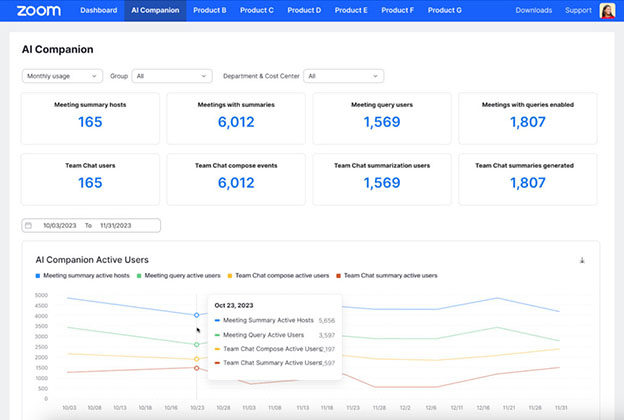Click the Team Chat summary legend color swatch
This screenshot has width=624, height=420.
click(x=339, y=275)
